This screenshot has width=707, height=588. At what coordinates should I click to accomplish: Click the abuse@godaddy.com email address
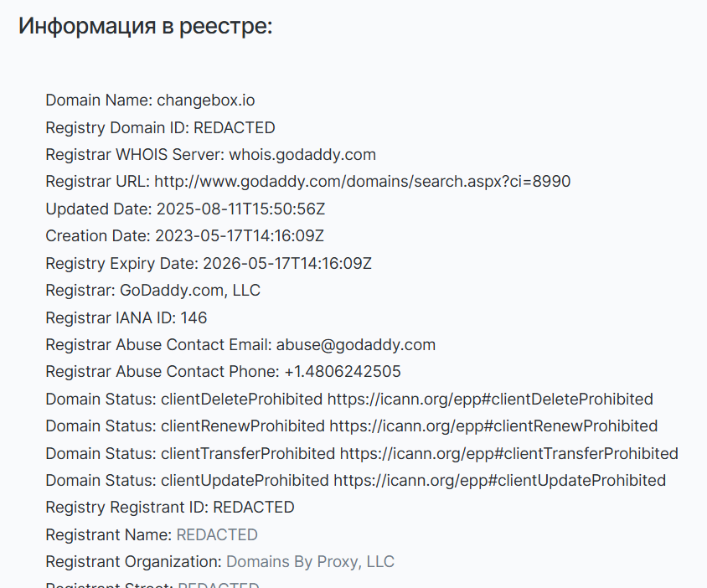(x=356, y=344)
